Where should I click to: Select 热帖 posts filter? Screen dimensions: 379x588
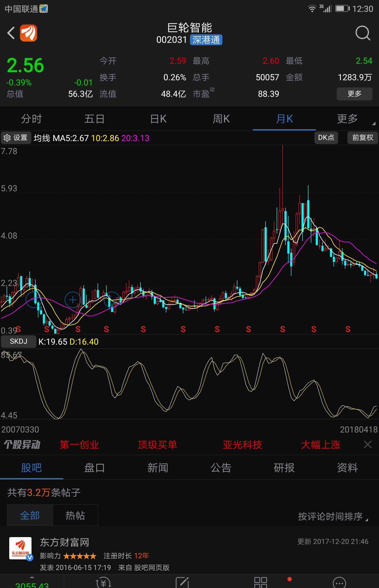pyautogui.click(x=75, y=515)
